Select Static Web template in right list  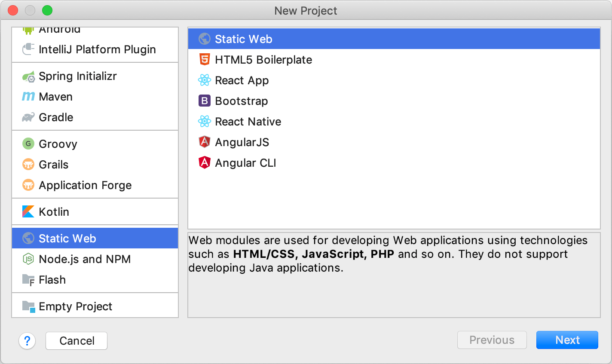[x=394, y=39]
